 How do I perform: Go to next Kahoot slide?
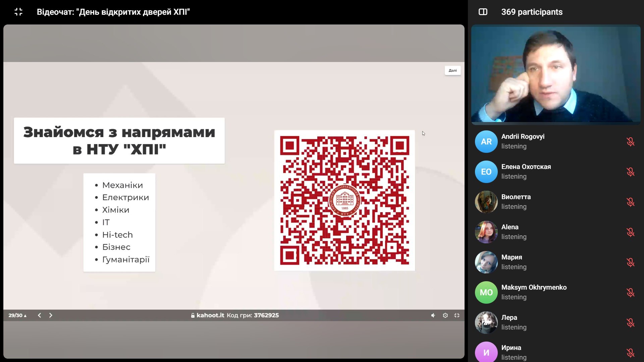51,315
